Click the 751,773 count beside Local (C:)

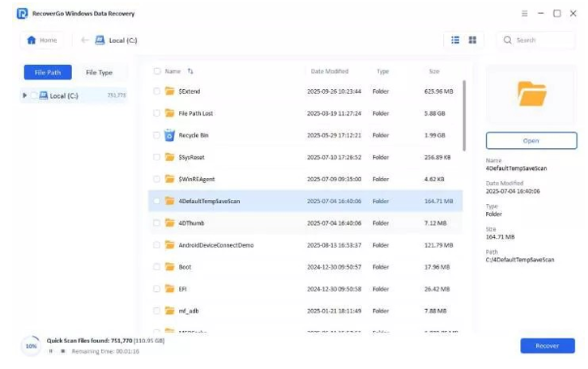[x=117, y=95]
